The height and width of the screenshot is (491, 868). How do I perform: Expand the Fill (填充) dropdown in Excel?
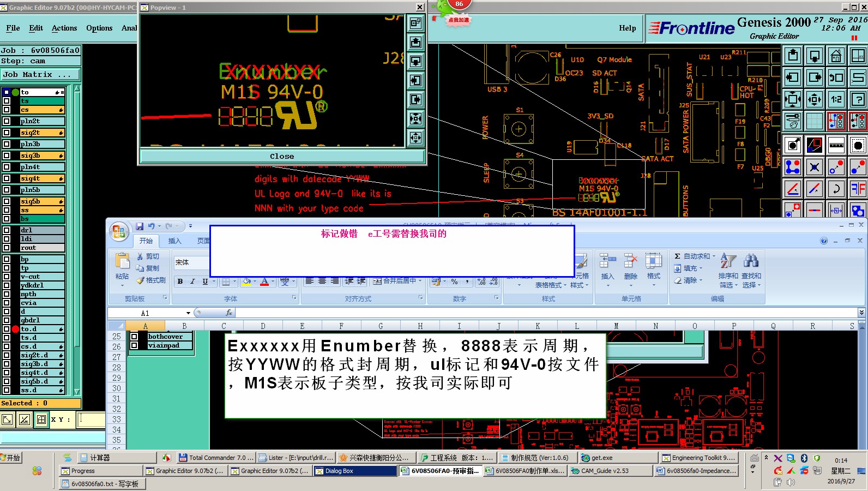click(x=701, y=268)
